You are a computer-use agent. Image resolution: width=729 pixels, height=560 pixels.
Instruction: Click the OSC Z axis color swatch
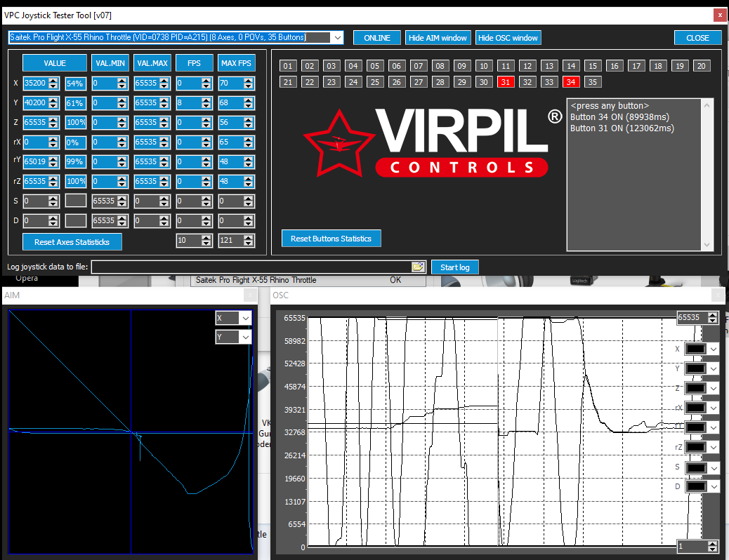pyautogui.click(x=695, y=388)
